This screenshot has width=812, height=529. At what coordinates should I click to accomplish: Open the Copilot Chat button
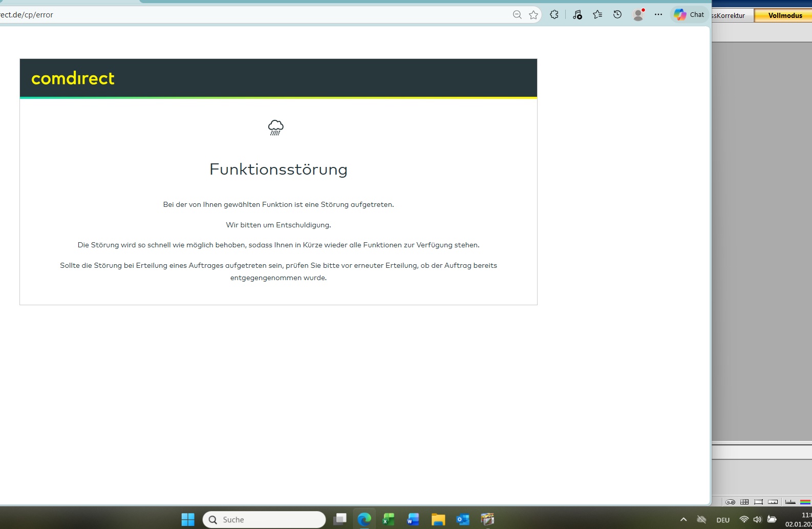[x=689, y=15]
